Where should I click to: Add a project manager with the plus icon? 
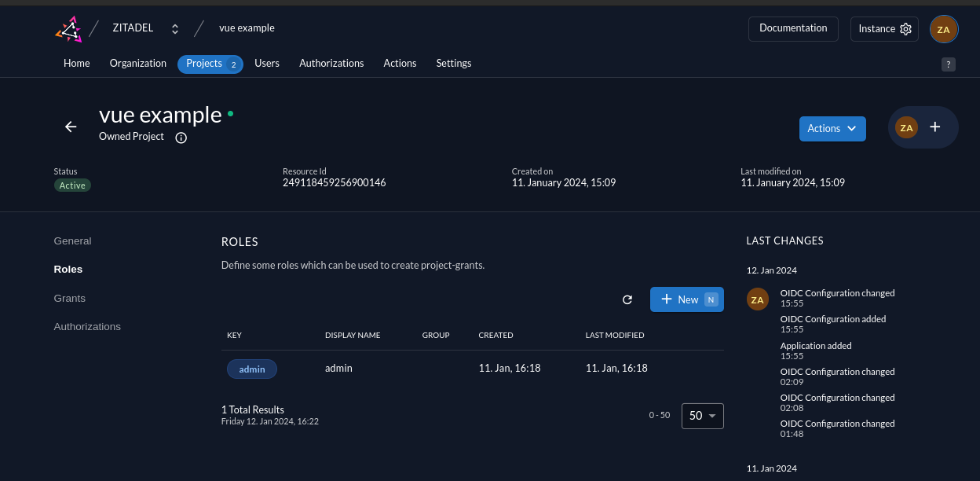point(934,126)
